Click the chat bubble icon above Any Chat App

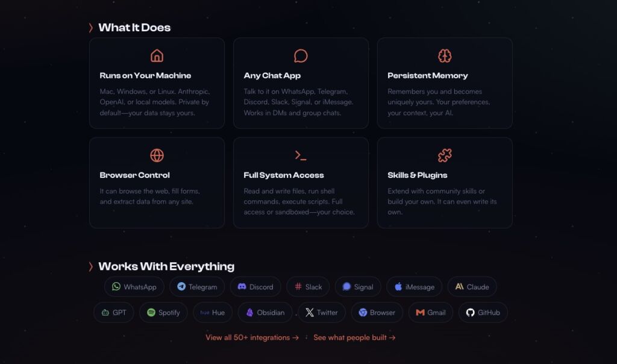301,56
